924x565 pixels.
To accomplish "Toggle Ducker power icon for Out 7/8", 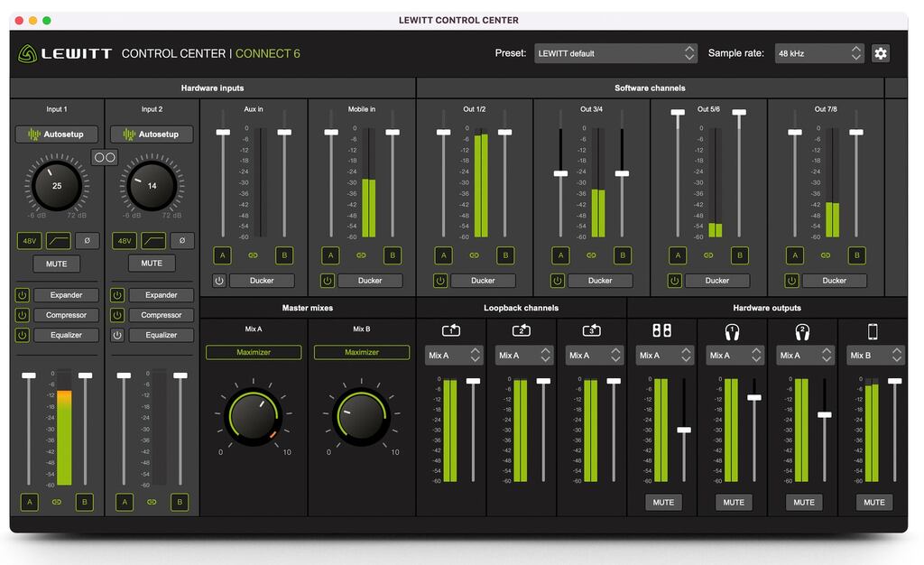I will tap(792, 281).
